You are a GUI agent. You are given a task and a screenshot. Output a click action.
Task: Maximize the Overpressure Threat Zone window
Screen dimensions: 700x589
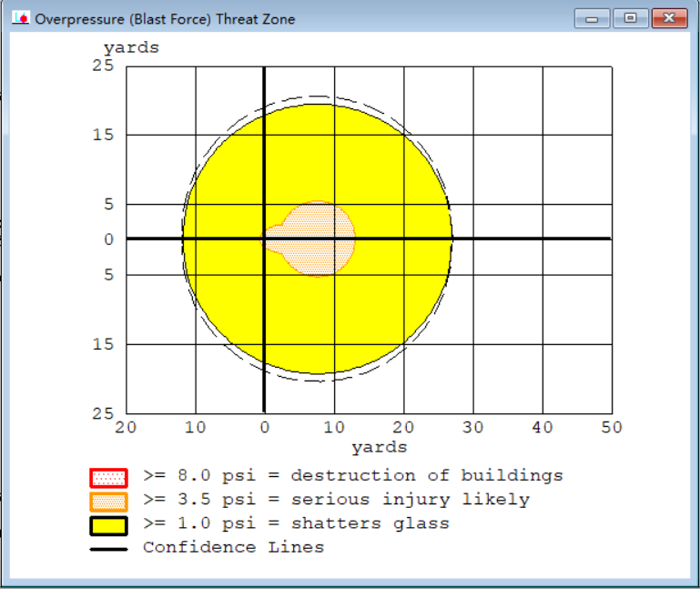click(x=630, y=19)
